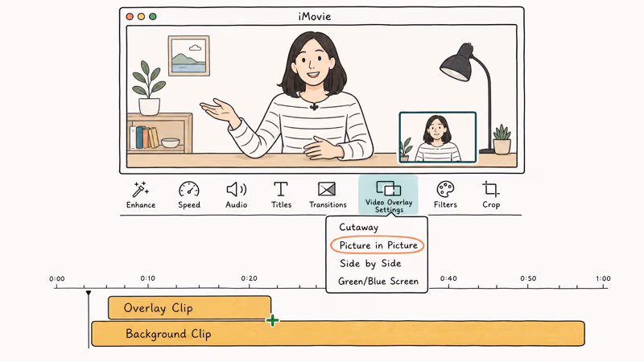The height and width of the screenshot is (362, 644).
Task: Open the Speed gauge tool
Action: (189, 190)
